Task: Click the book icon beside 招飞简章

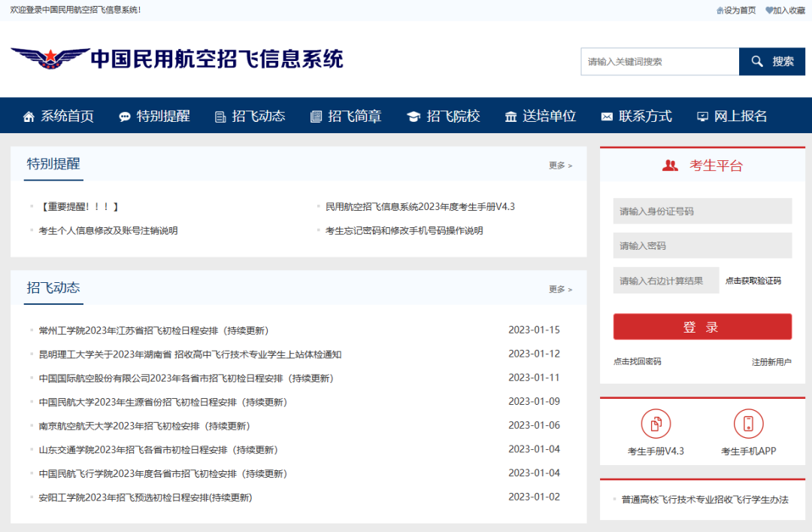Action: (315, 117)
